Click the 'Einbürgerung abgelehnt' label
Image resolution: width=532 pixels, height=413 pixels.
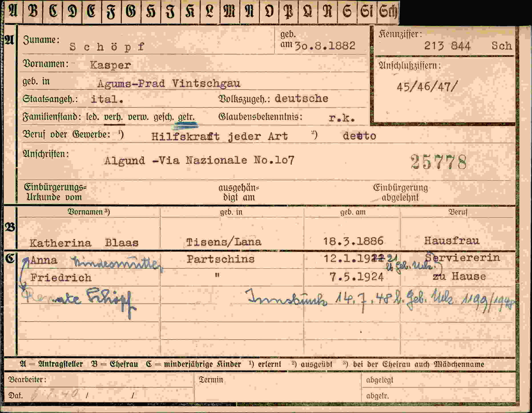pyautogui.click(x=401, y=192)
